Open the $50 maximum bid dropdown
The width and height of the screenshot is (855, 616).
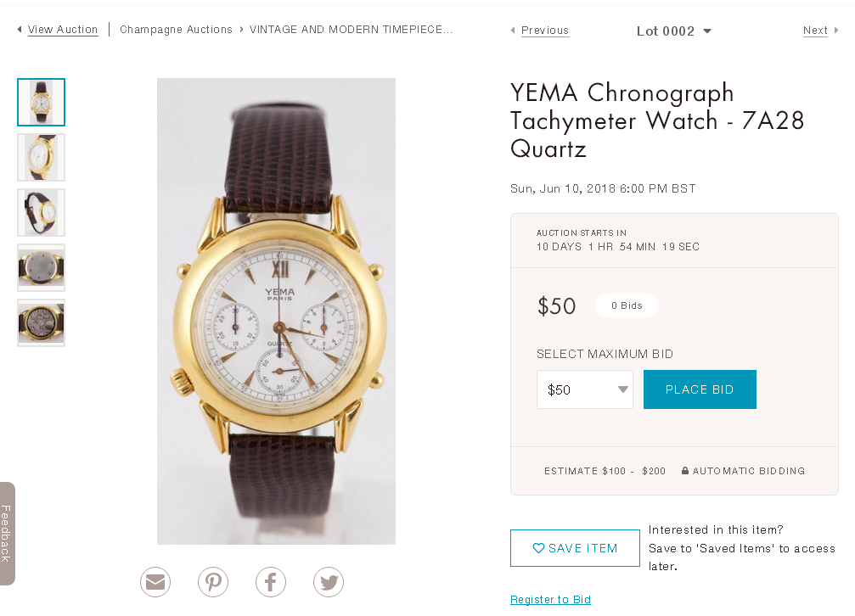[584, 389]
